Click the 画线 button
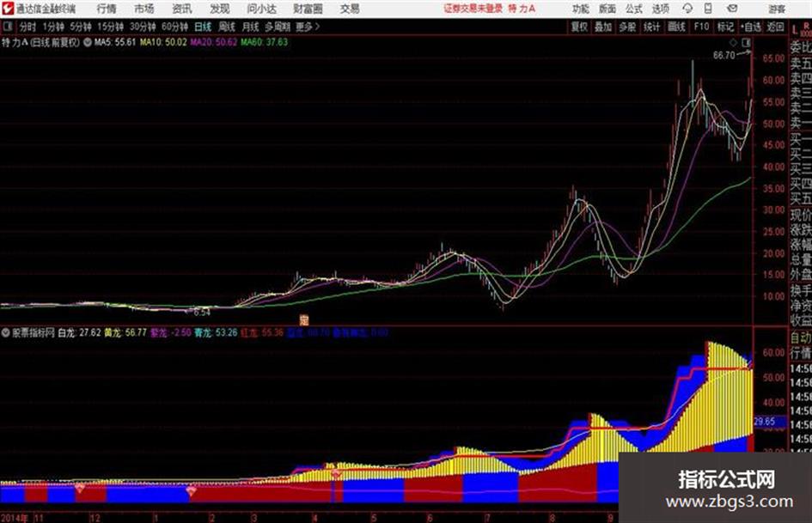 coord(676,27)
